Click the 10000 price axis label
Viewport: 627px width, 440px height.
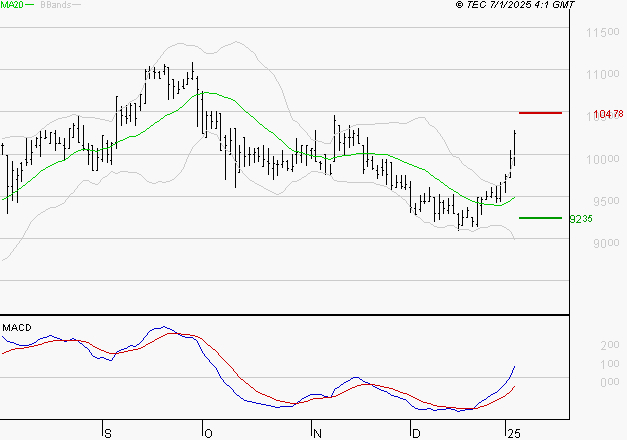603,159
